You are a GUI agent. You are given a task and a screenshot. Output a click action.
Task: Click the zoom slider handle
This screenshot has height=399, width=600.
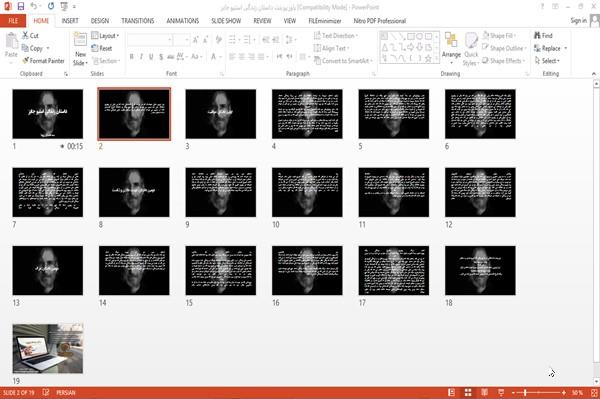coord(525,392)
